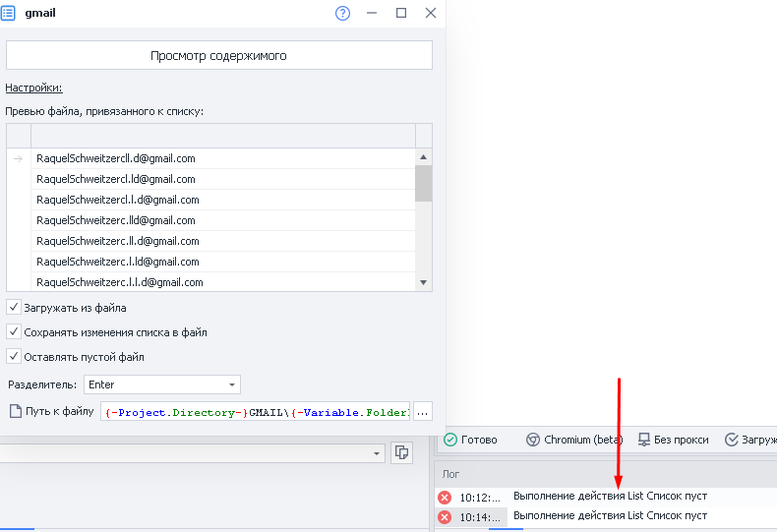Click the file path input field

click(255, 411)
